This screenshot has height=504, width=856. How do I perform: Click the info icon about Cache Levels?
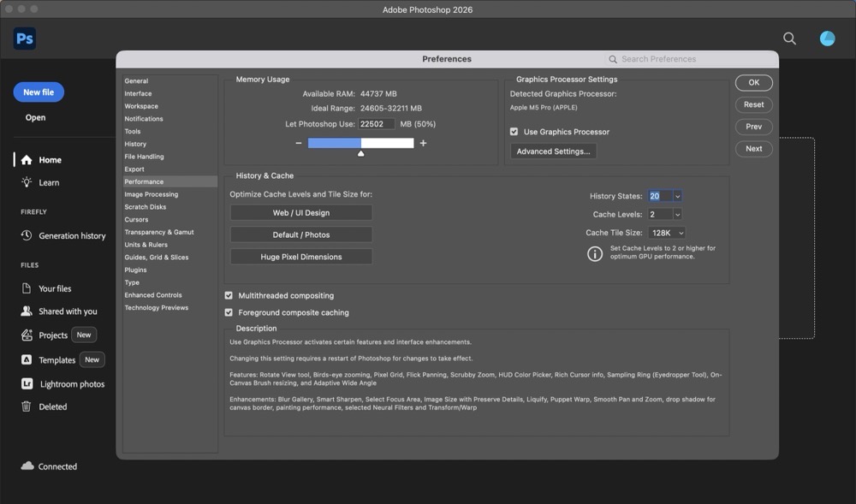(595, 253)
